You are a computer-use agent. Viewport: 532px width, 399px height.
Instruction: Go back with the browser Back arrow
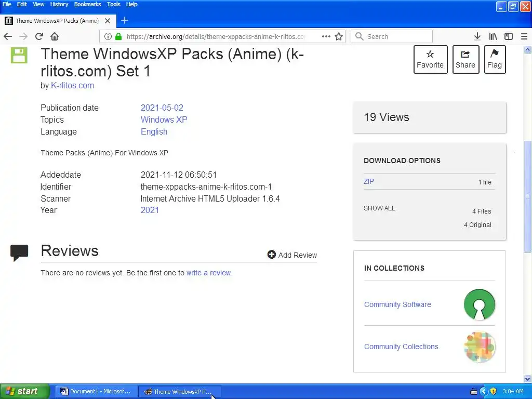click(x=8, y=36)
